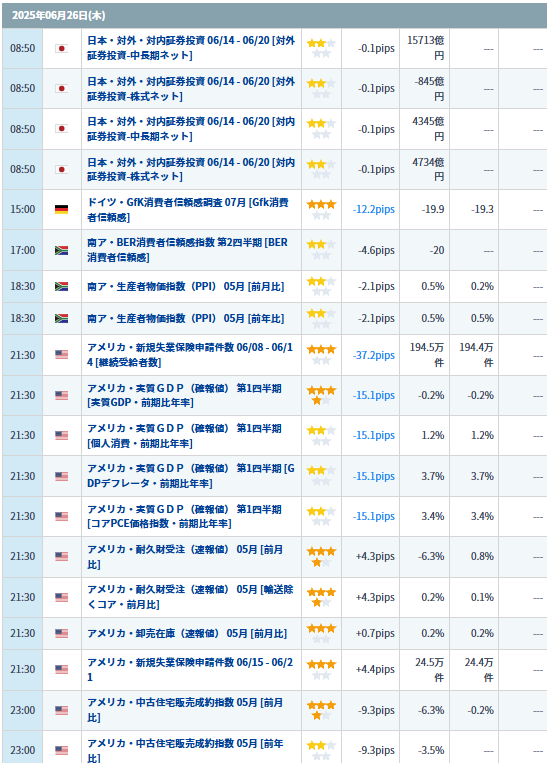The image size is (547, 763).
Task: Click star rating for 耐久財受注 05月 [前月比]
Action: pos(321,557)
